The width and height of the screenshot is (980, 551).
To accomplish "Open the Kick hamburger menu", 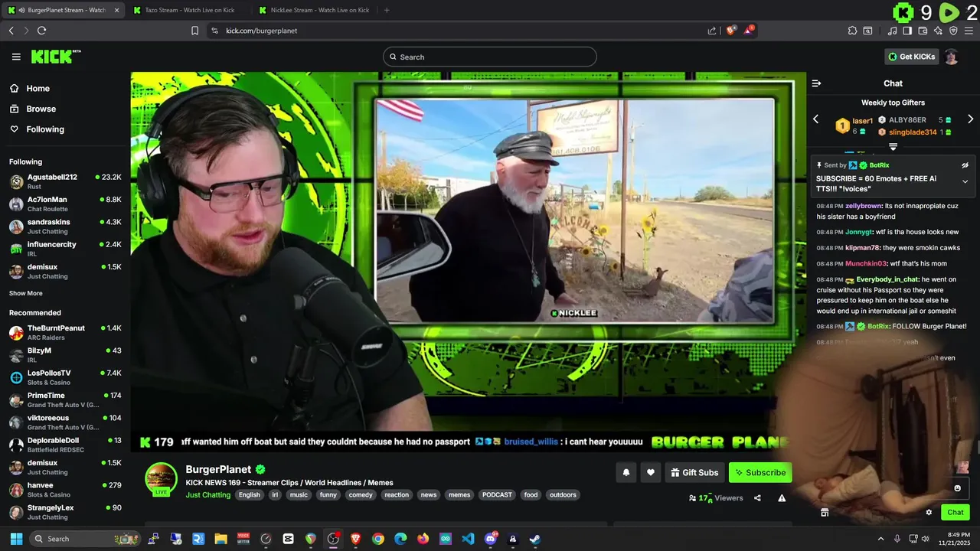I will (16, 57).
